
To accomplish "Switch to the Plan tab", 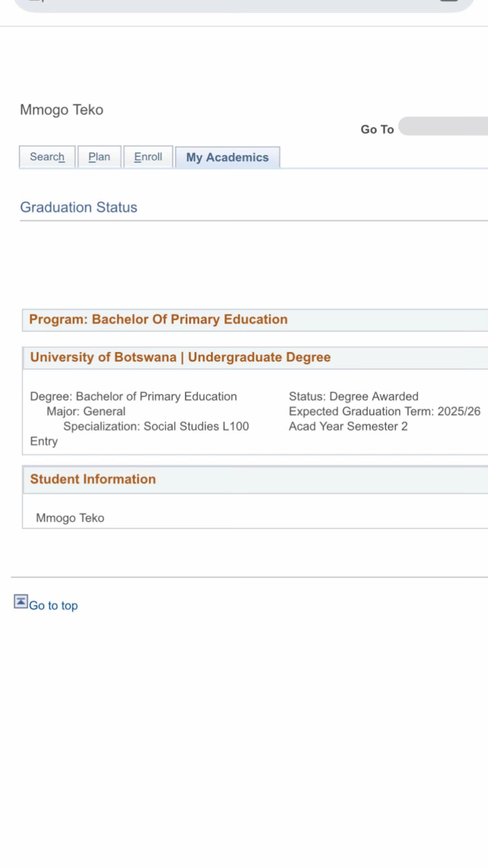I will [x=99, y=157].
